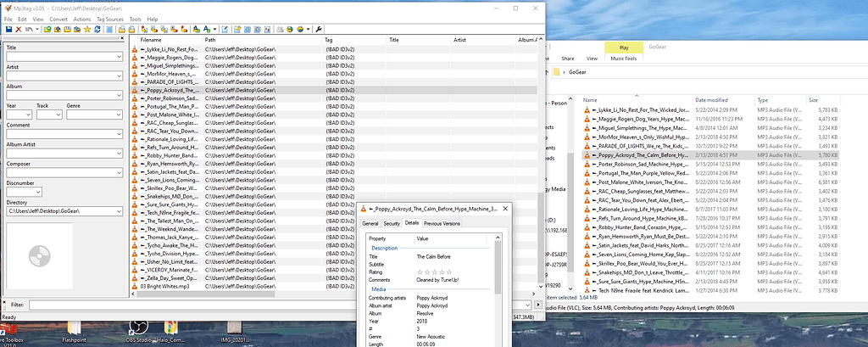Expand the Composer field dropdown
This screenshot has width=868, height=347.
point(119,173)
